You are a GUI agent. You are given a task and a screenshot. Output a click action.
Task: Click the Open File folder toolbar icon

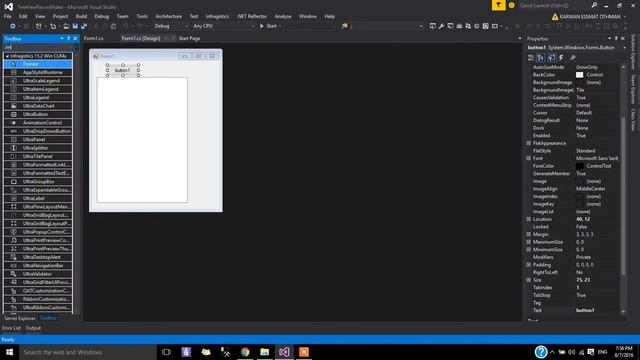click(66, 26)
